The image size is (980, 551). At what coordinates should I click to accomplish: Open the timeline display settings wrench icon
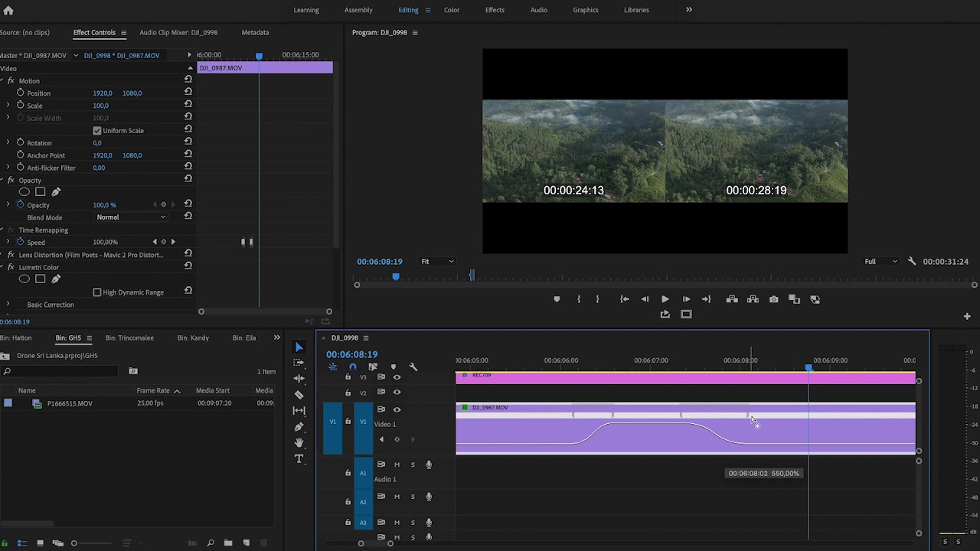pyautogui.click(x=413, y=367)
